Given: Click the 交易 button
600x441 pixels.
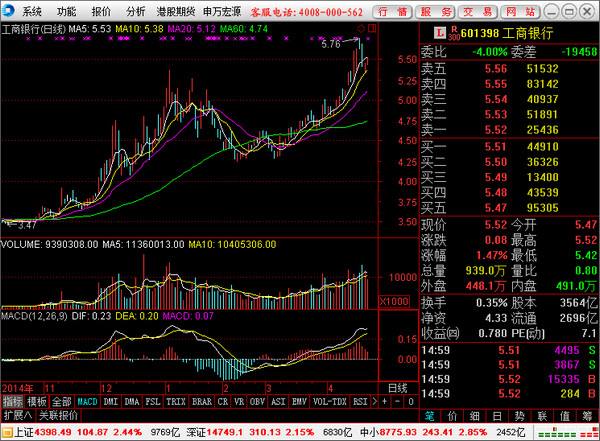Looking at the screenshot, I should pos(478,12).
